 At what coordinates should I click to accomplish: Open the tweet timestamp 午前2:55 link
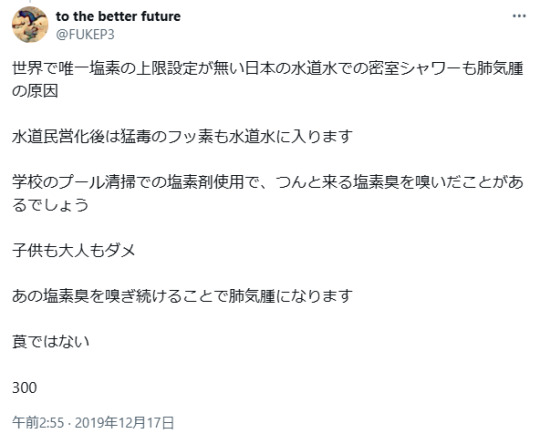coord(38,423)
